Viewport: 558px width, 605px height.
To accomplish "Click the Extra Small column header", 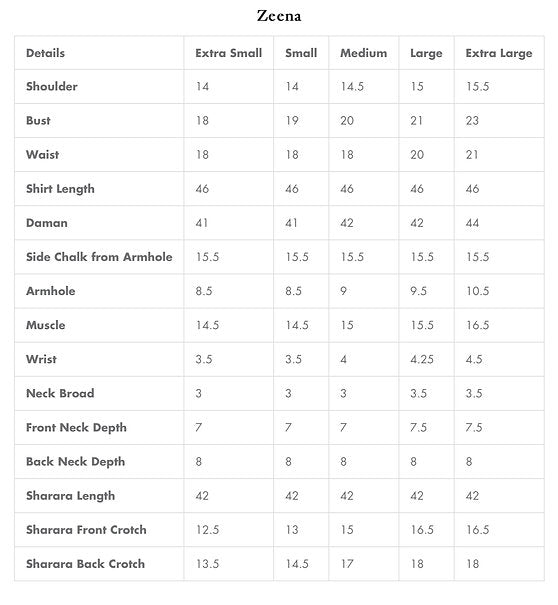I will pos(228,53).
